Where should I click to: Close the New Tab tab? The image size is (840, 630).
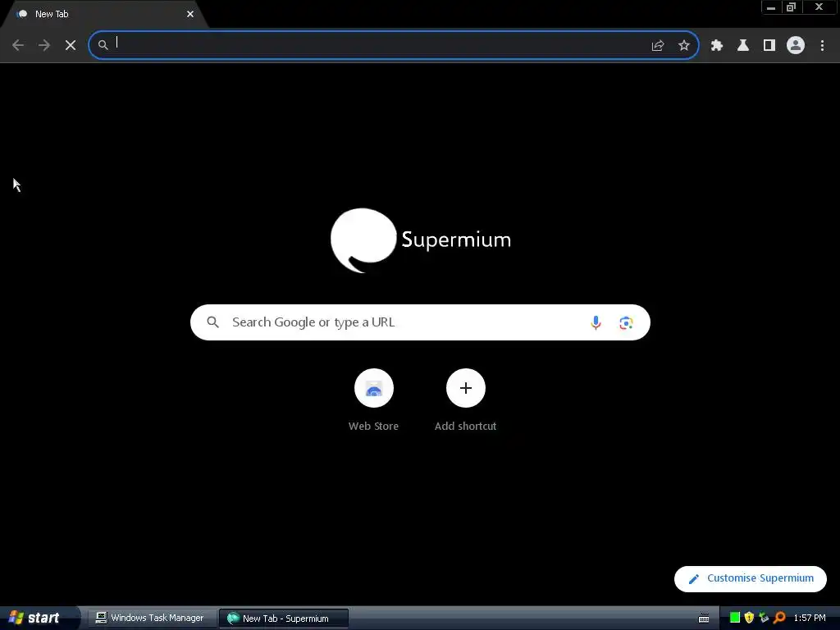coord(190,14)
